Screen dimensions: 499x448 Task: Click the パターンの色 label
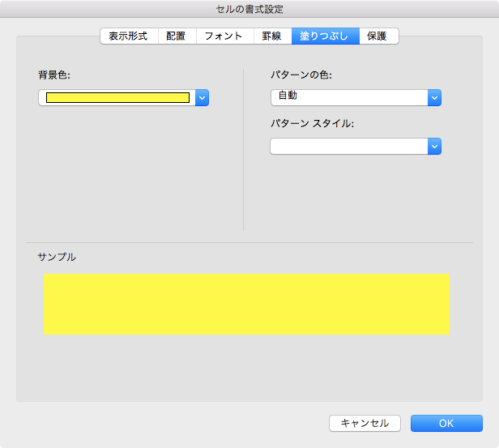301,75
